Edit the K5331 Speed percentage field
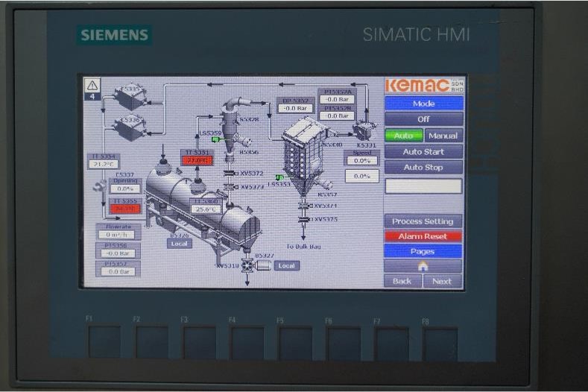Screen dimensions: 588x392 click(362, 161)
